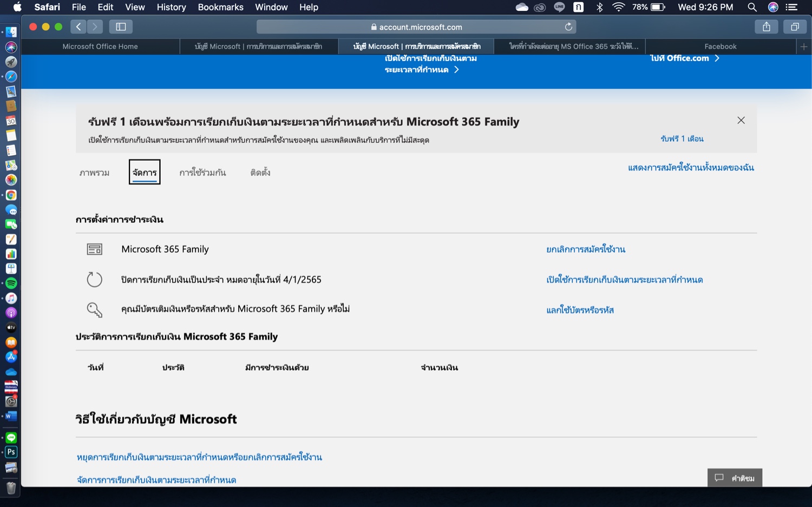Launch Siri from the Dock
The height and width of the screenshot is (507, 812).
(x=11, y=47)
